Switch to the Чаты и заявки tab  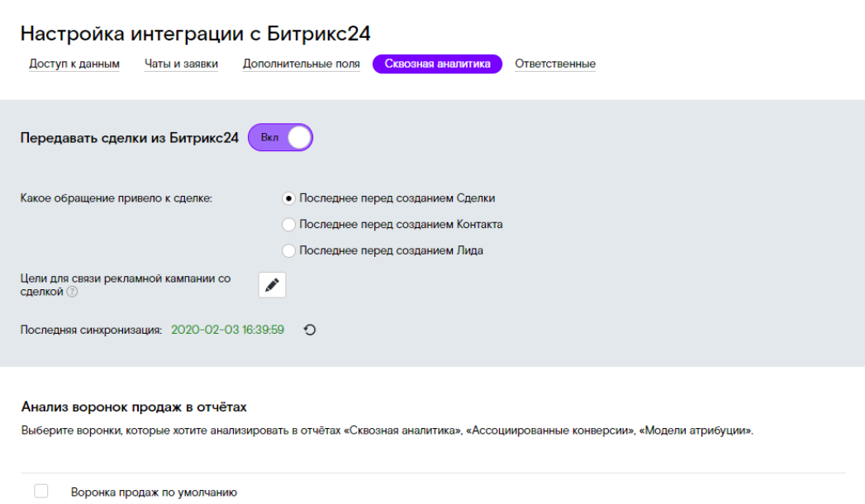point(181,64)
